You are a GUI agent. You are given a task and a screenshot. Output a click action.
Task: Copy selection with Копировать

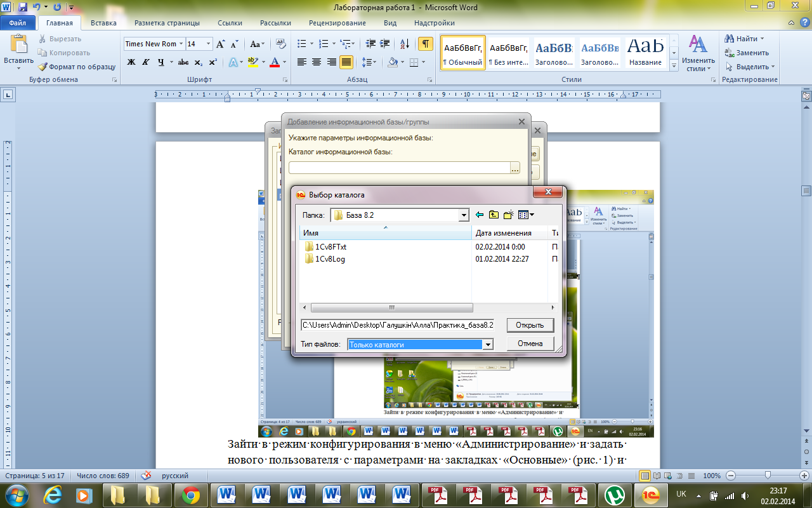(64, 53)
